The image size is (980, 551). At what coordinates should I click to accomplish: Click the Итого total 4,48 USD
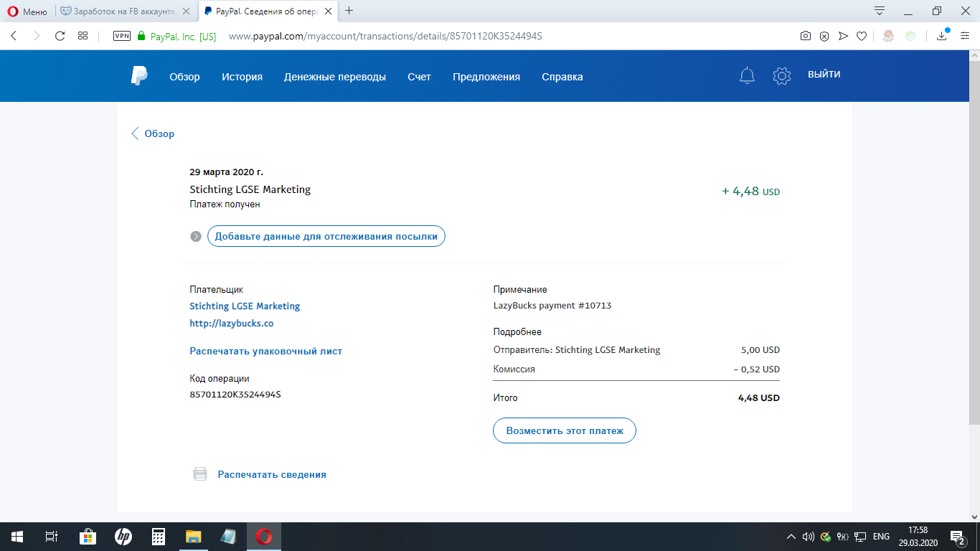[759, 397]
